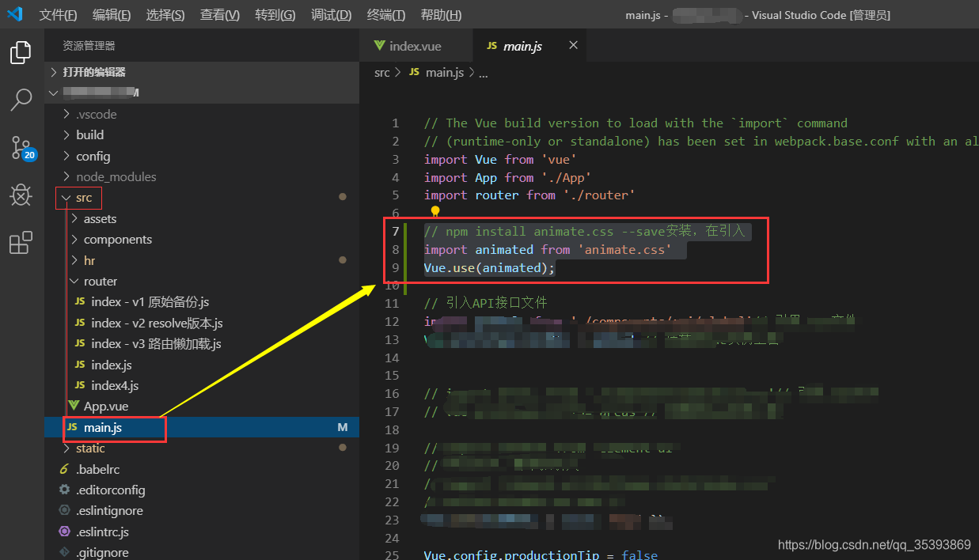Image resolution: width=979 pixels, height=560 pixels.
Task: Click import router line './router' text
Action: (x=599, y=195)
